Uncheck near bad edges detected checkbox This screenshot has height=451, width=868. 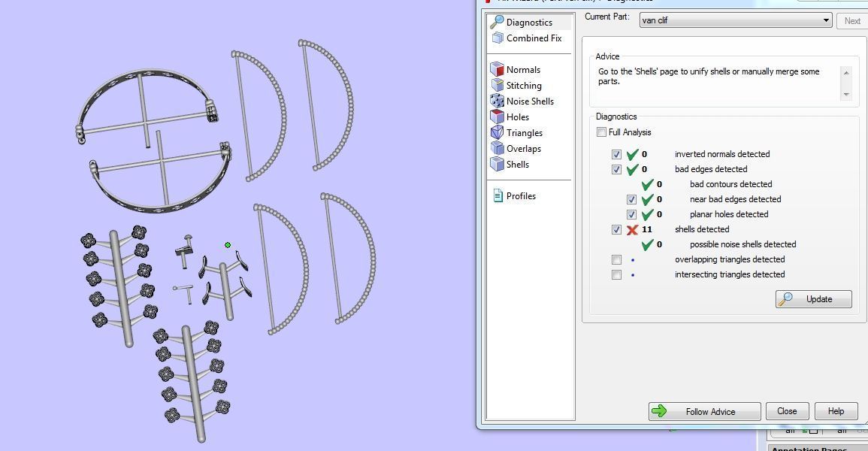tap(631, 199)
